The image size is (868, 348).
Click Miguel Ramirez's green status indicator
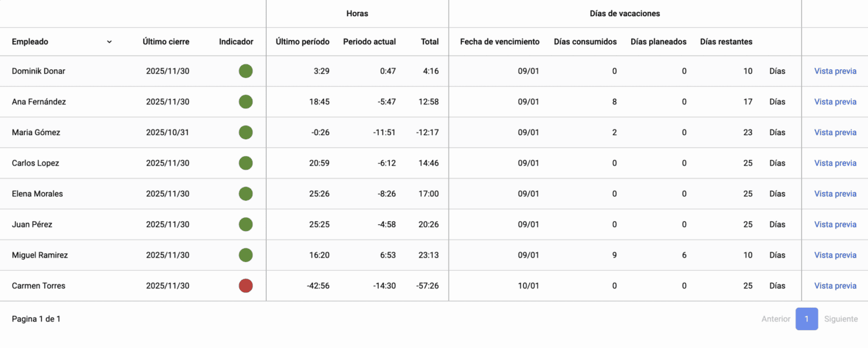(246, 255)
